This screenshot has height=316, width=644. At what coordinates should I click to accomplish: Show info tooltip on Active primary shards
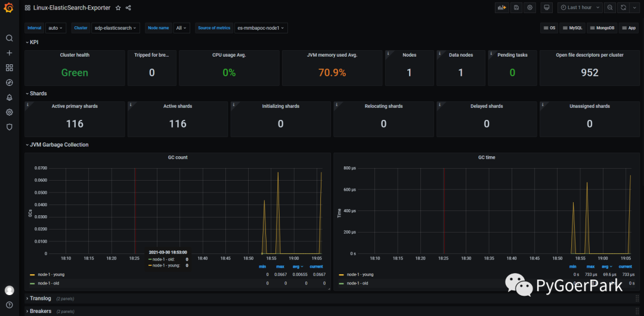(27, 104)
